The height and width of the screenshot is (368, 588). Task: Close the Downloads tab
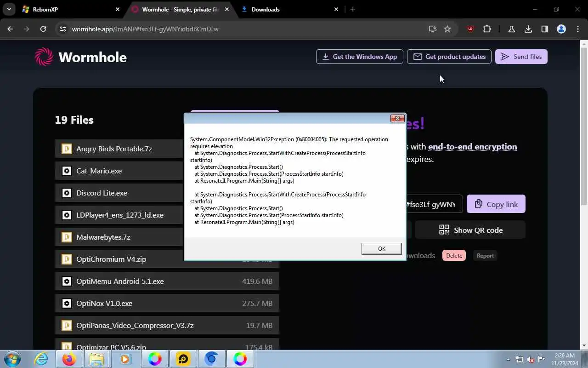(x=336, y=9)
